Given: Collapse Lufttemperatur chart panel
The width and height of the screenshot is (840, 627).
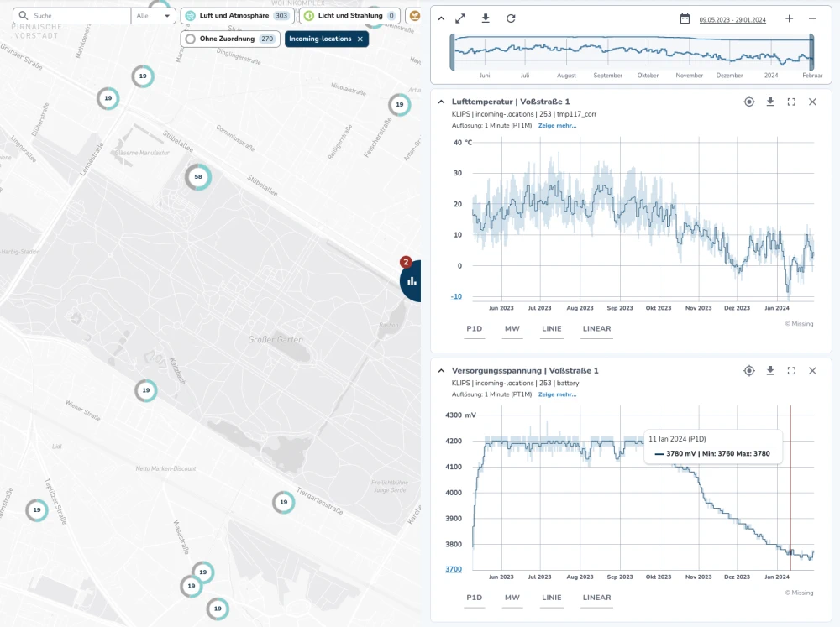Looking at the screenshot, I should point(441,102).
